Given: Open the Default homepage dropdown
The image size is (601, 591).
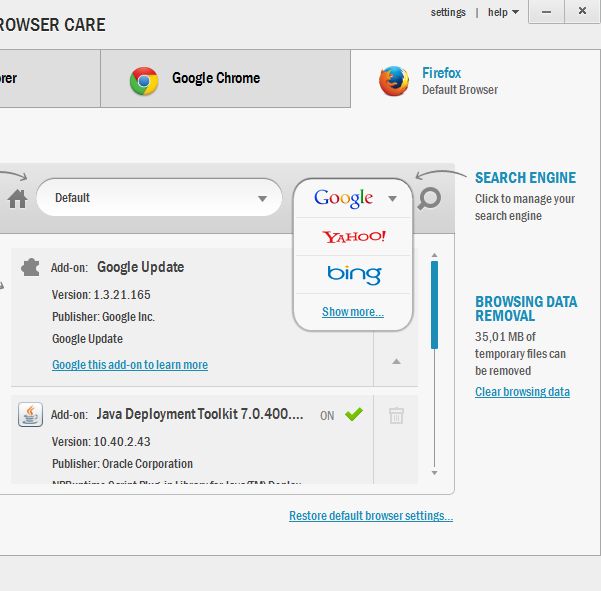Looking at the screenshot, I should coord(159,198).
